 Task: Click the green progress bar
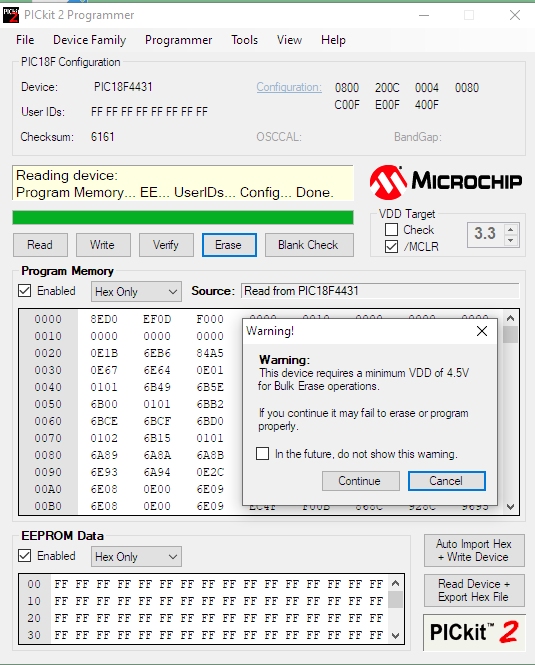pyautogui.click(x=183, y=217)
